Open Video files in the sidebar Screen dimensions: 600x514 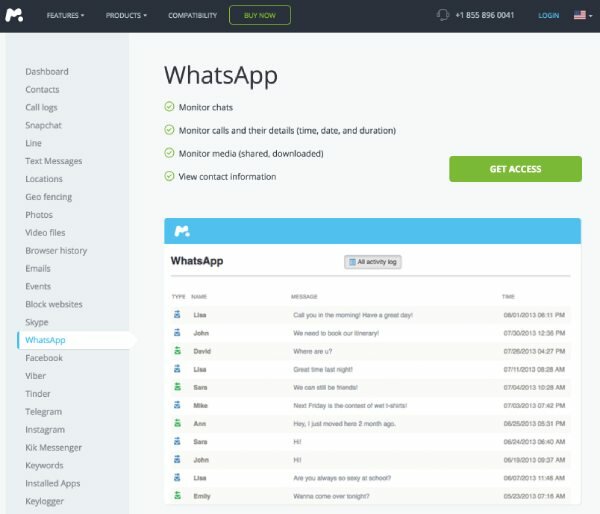coord(45,233)
